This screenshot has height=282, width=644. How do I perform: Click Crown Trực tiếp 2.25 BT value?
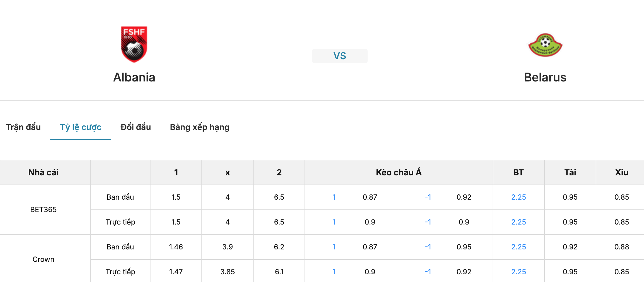tap(518, 272)
